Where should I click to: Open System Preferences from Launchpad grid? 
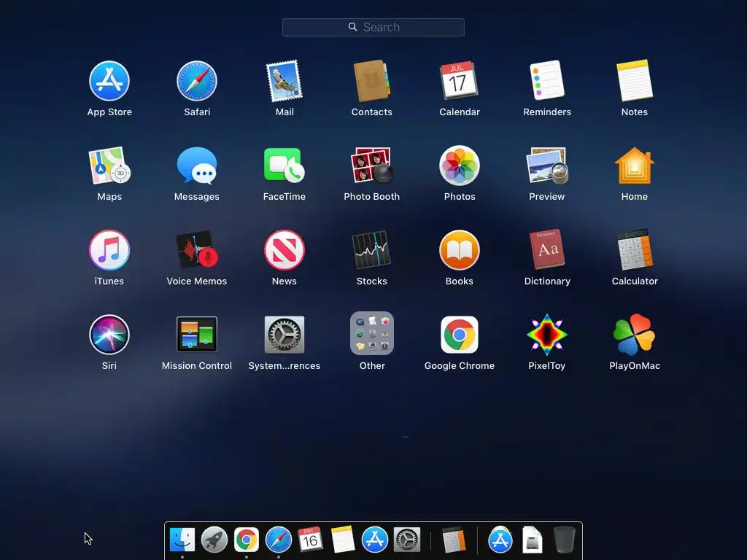285,334
